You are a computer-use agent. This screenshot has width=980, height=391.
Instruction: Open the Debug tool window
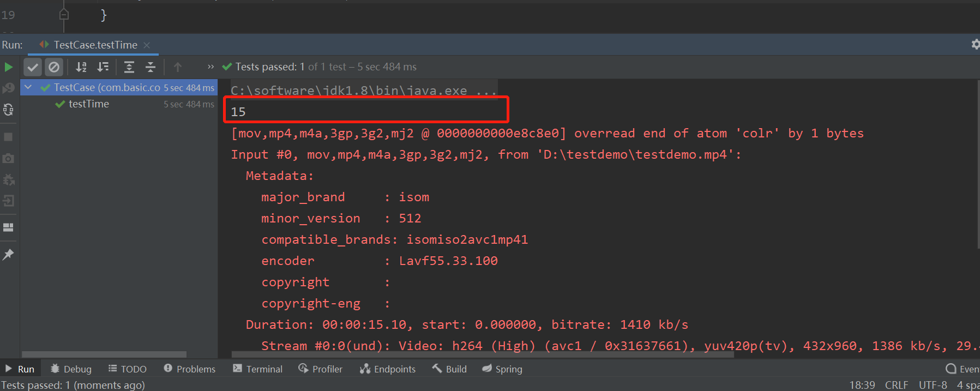(x=71, y=369)
